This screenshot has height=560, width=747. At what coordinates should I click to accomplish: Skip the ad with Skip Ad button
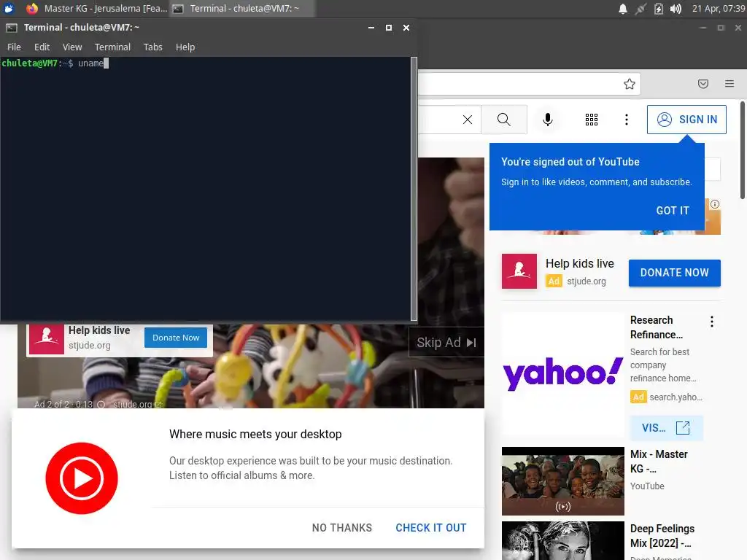tap(446, 343)
